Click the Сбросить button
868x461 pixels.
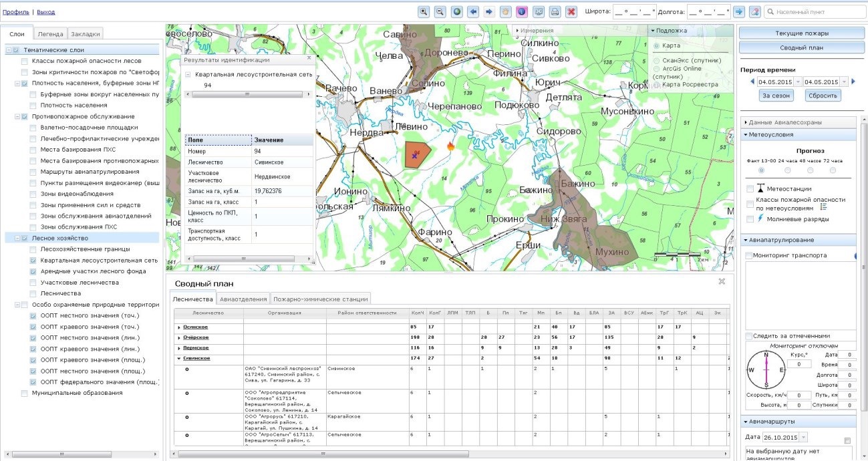822,96
